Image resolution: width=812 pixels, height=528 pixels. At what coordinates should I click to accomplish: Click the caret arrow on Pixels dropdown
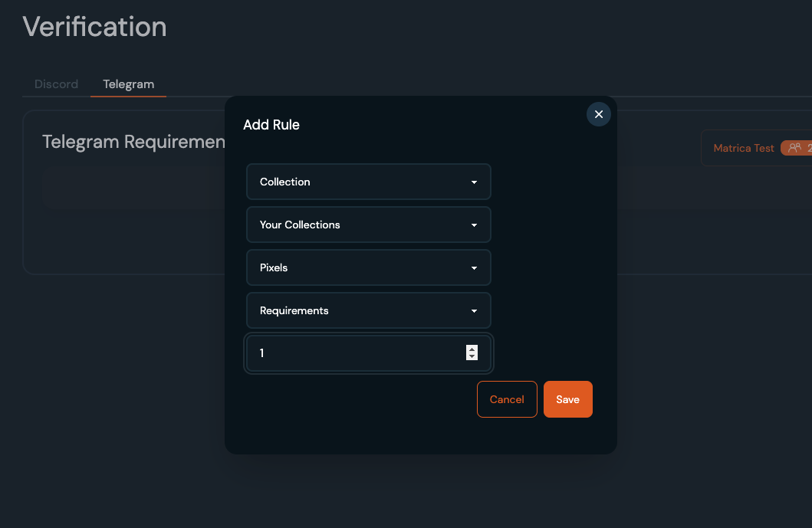(474, 268)
